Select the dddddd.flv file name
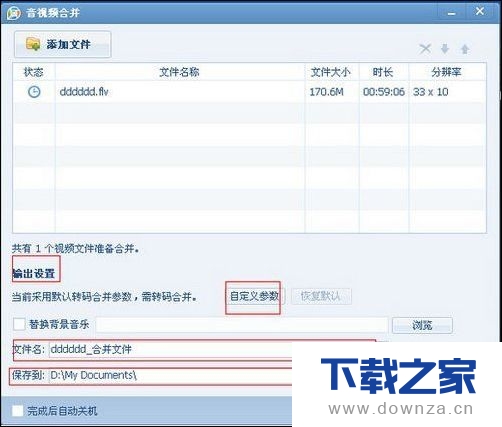The width and height of the screenshot is (502, 427). pos(84,92)
